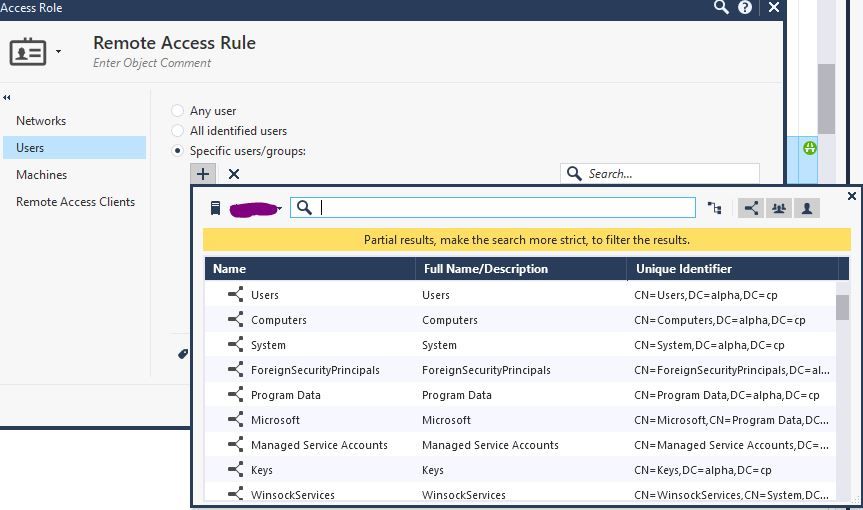Click the plus icon to add users
Viewport: 863px width, 510px height.
point(203,174)
